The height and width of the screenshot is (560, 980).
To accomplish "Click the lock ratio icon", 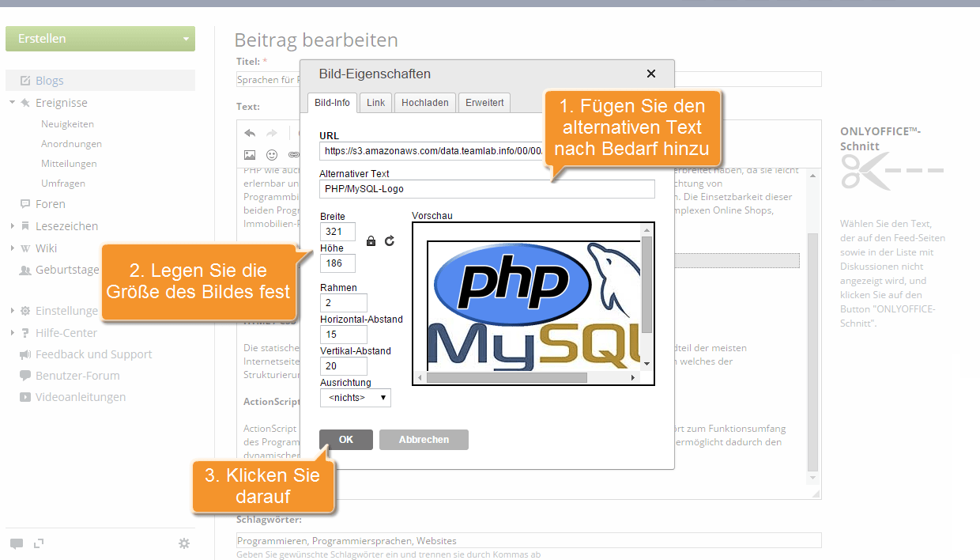I will (371, 240).
